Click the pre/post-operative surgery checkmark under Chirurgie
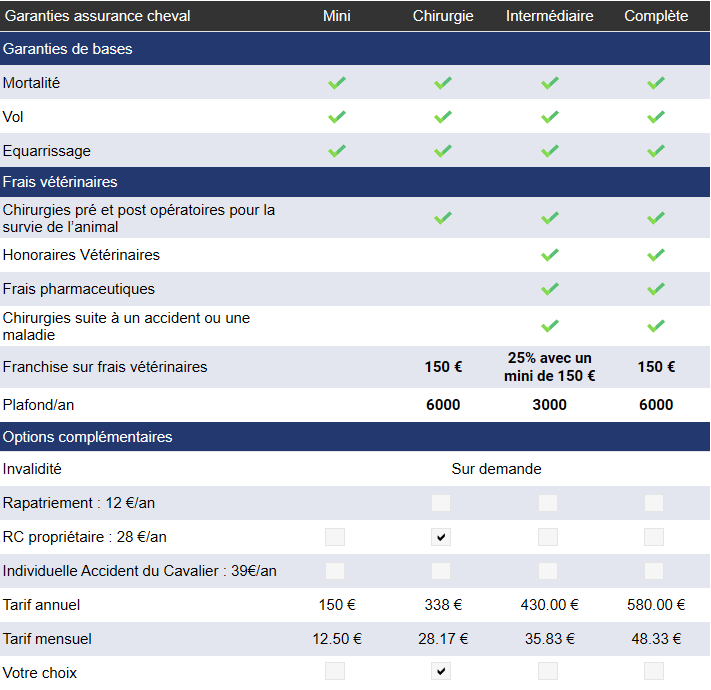Viewport: 711px width, 690px height. point(443,218)
